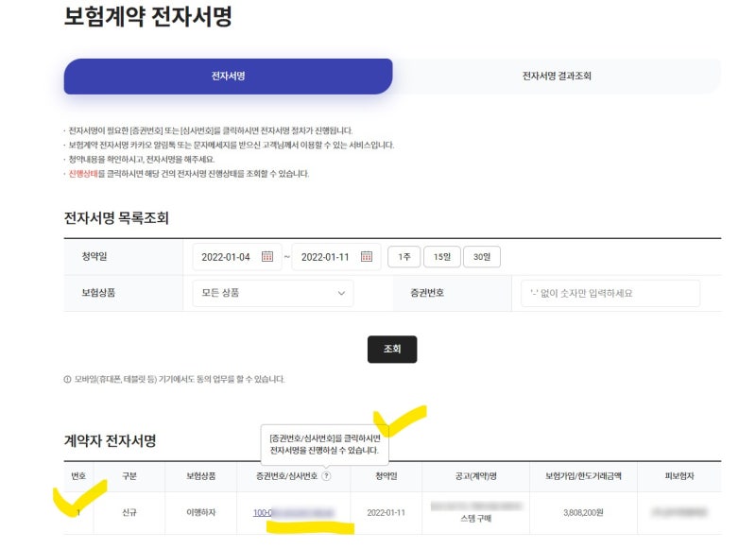The width and height of the screenshot is (756, 549).
Task: Click the 피보험자 column header
Action: coord(679,476)
